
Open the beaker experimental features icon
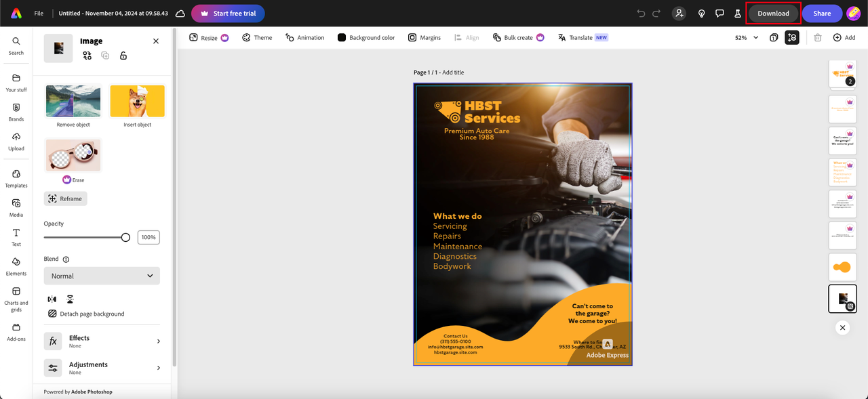737,14
